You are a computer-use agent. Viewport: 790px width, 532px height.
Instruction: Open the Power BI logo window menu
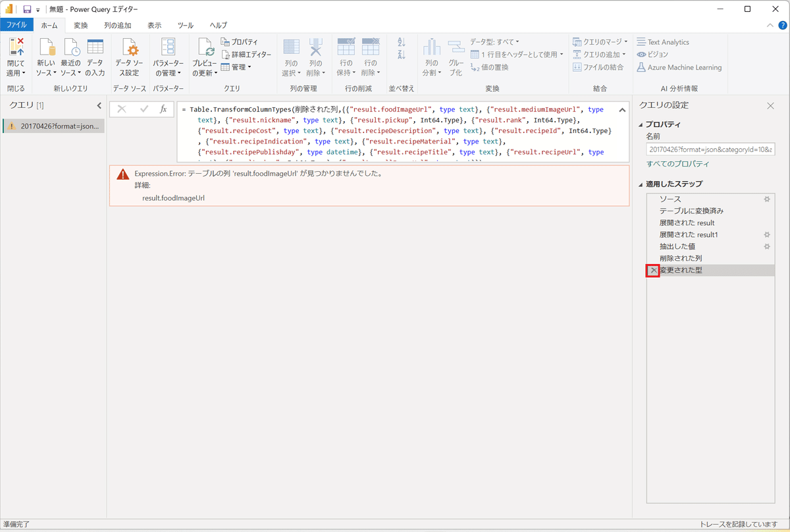(x=10, y=9)
